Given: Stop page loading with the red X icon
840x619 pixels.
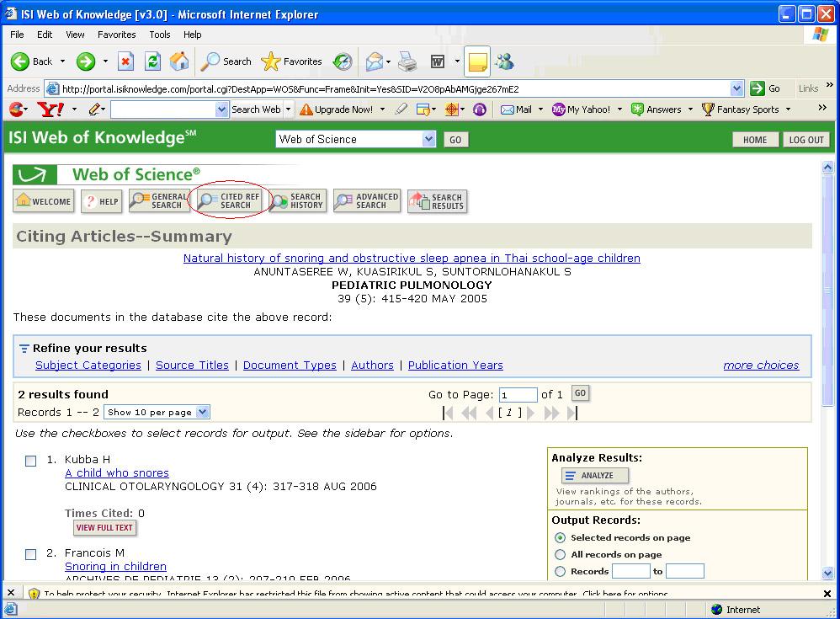Looking at the screenshot, I should [125, 61].
